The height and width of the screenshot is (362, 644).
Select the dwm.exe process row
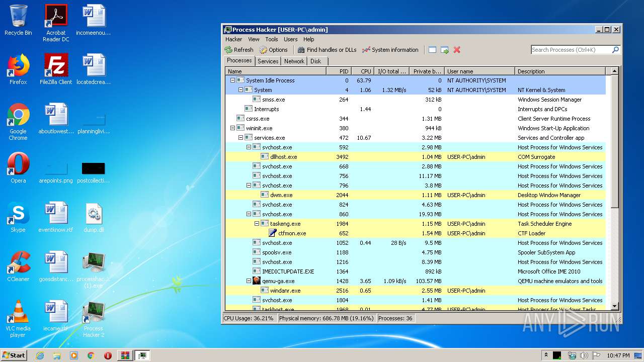(x=415, y=195)
